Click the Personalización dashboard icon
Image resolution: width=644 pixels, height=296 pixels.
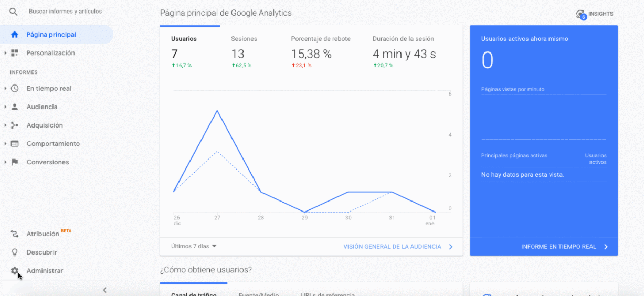point(15,53)
